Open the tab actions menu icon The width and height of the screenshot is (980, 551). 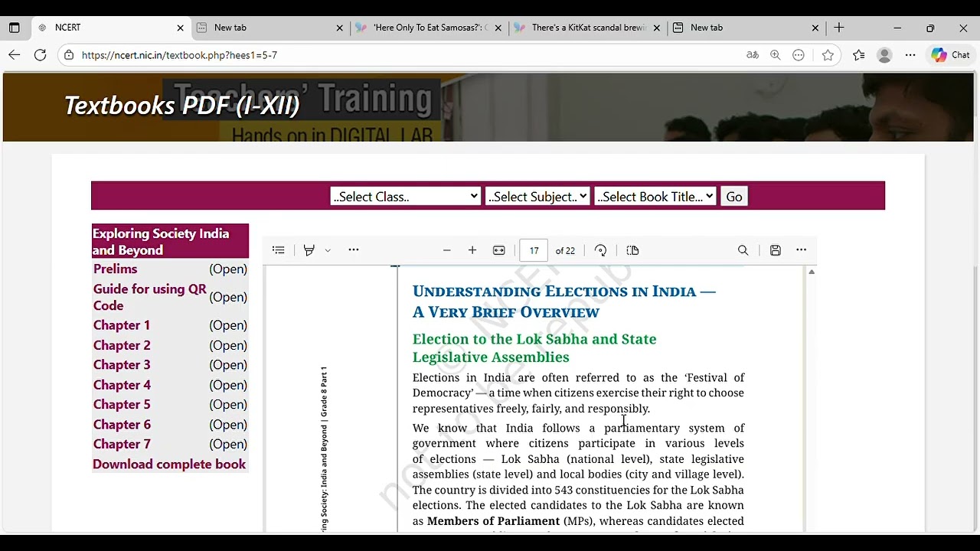point(14,28)
